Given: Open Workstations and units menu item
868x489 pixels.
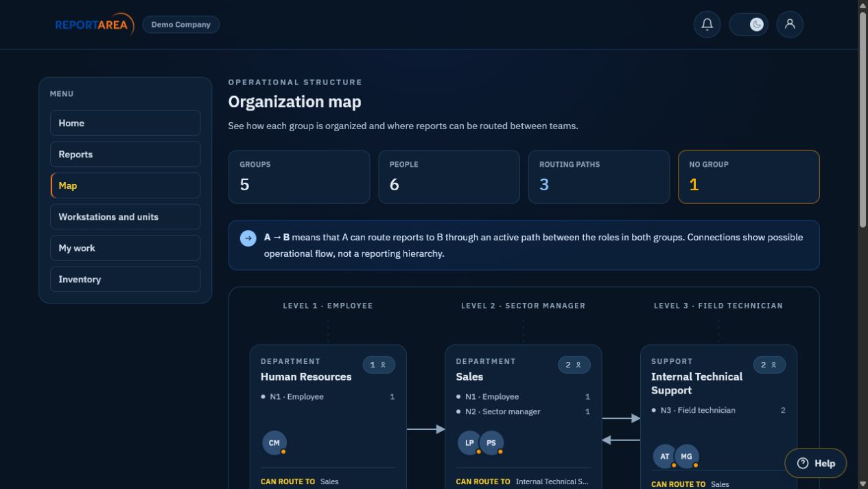Looking at the screenshot, I should point(126,217).
